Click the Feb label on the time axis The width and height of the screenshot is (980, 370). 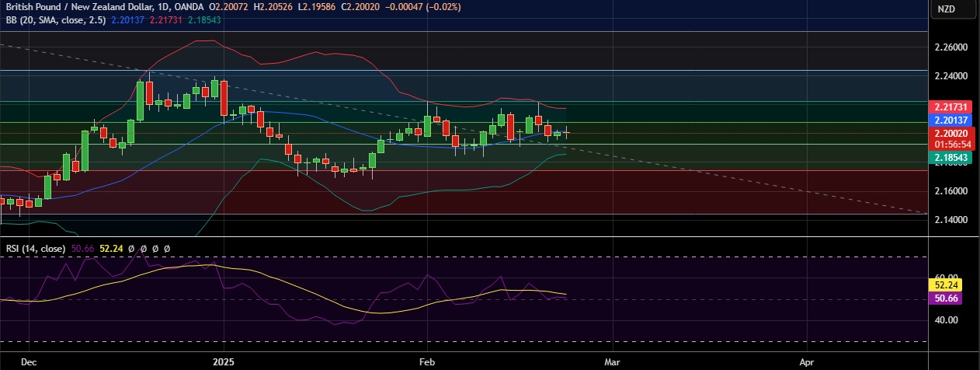click(x=427, y=362)
